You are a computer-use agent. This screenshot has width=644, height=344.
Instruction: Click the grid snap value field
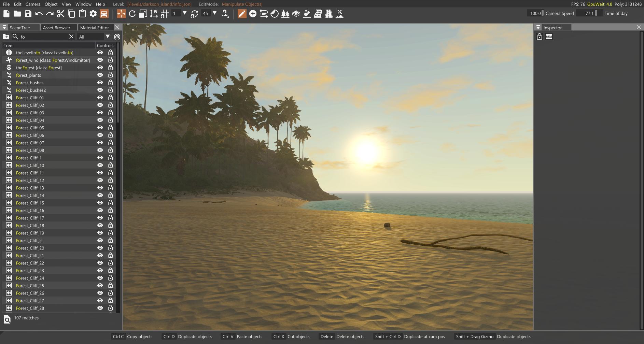point(176,13)
